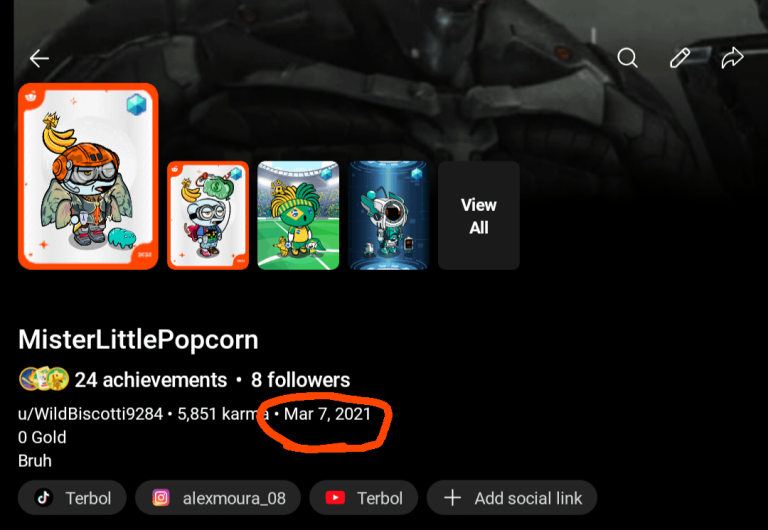Share profile using the arrow icon
This screenshot has width=768, height=530.
(x=733, y=58)
